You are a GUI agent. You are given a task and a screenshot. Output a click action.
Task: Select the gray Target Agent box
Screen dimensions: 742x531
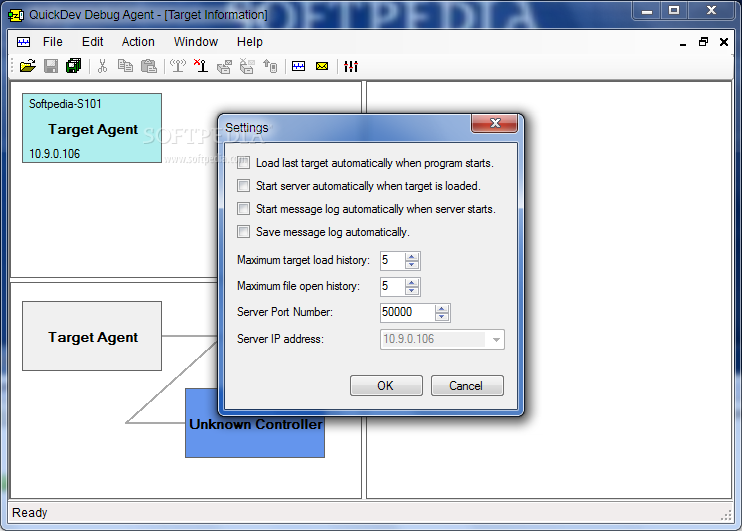pyautogui.click(x=92, y=336)
